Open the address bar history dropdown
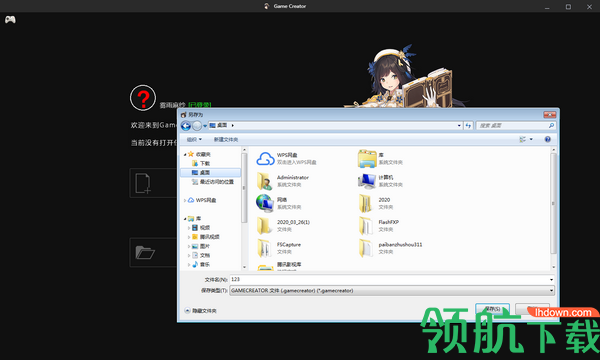 459,125
